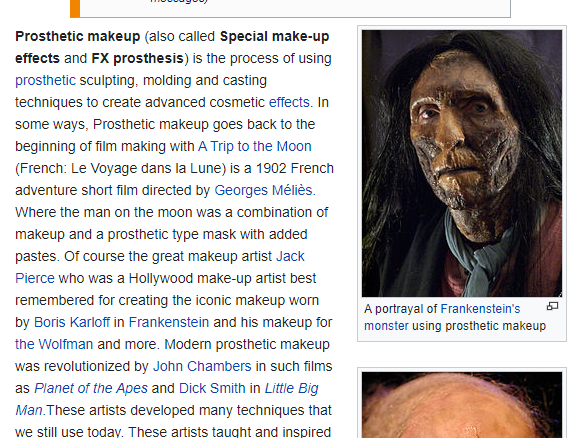The image size is (582, 438).
Task: Click the orange-edged notice box at top
Action: [290, 8]
